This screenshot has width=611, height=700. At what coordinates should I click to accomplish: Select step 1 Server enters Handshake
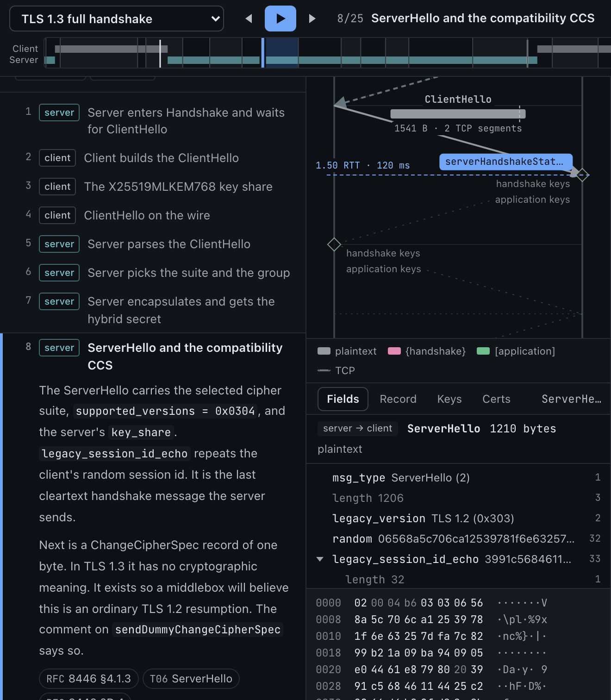coord(153,121)
